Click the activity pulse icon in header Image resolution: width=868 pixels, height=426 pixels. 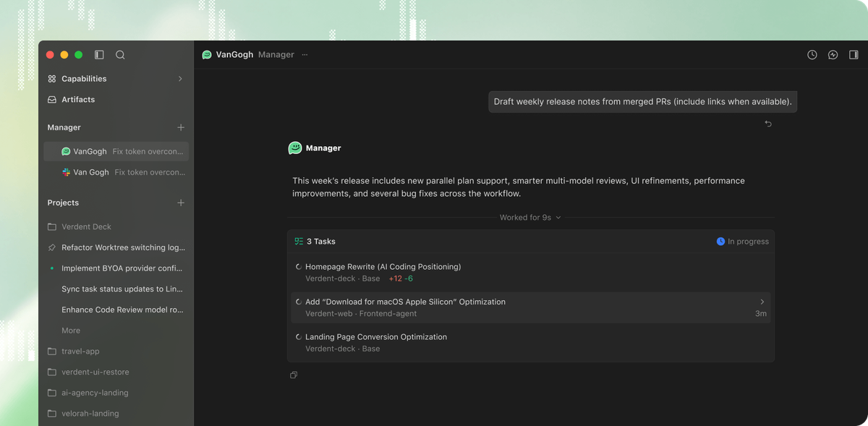[833, 55]
